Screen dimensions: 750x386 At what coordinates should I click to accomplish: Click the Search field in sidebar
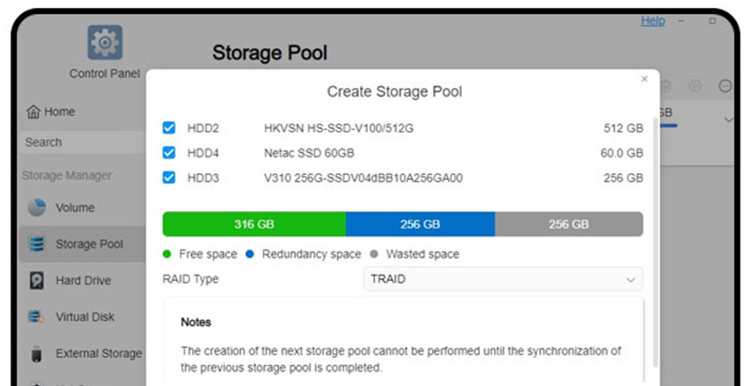[83, 143]
